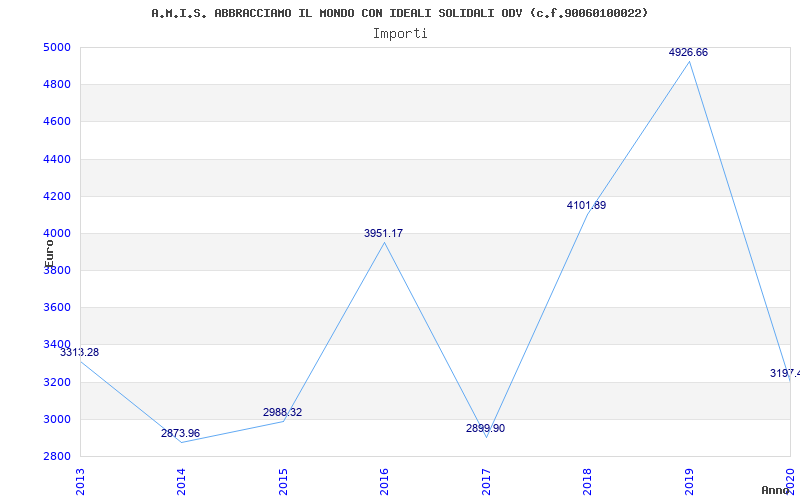The image size is (800, 500).
Task: Click the 2800 value on the y-axis
Action: 57,456
